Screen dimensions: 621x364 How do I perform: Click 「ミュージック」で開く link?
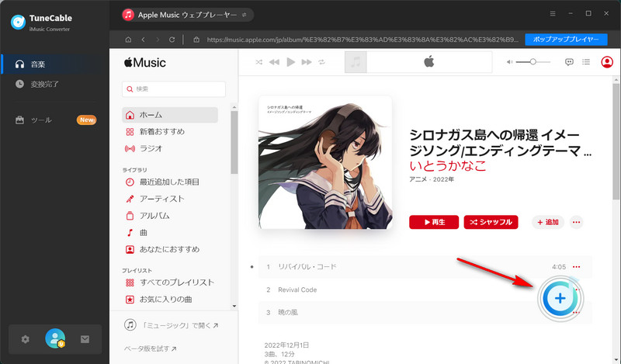tap(172, 325)
